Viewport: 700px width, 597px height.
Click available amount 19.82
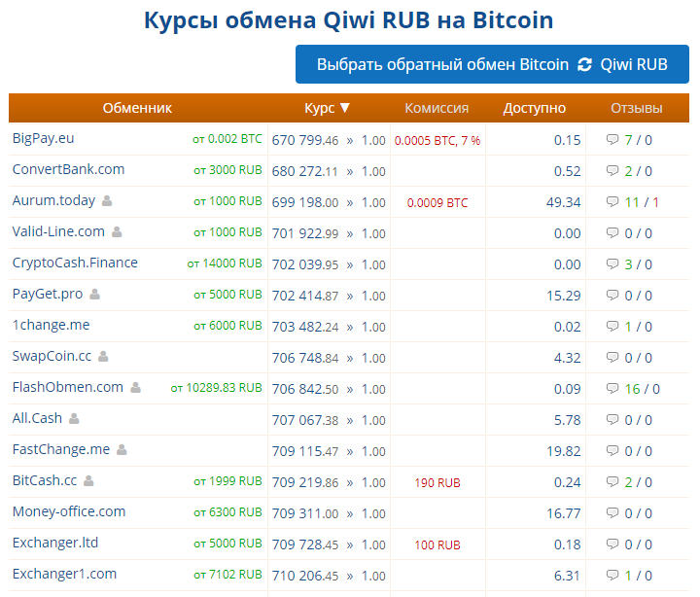point(563,451)
